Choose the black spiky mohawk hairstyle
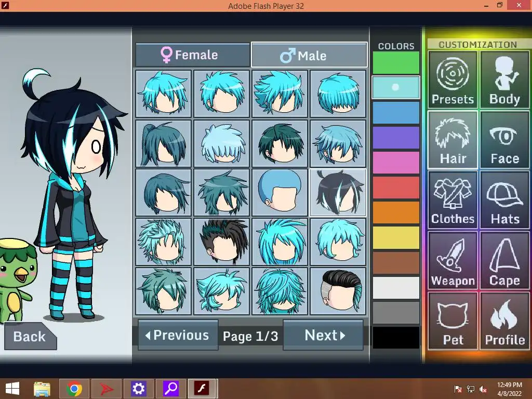This screenshot has height=399, width=532. [x=221, y=242]
